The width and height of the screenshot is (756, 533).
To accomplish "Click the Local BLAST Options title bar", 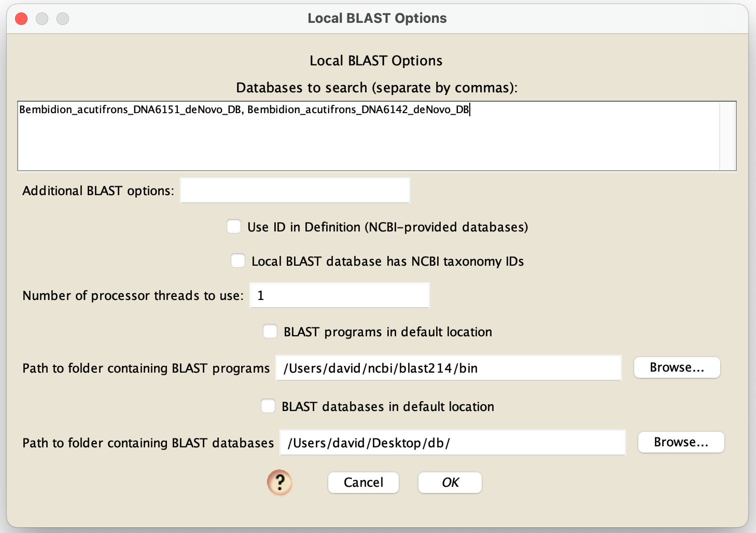I will coord(377,19).
